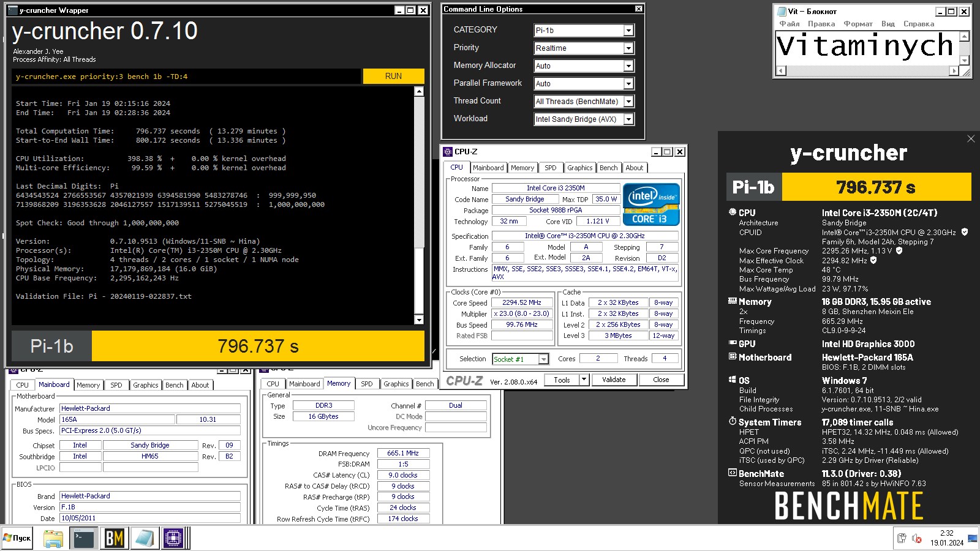Click the system tray safely remove hardware icon
This screenshot has height=551, width=980.
(902, 538)
